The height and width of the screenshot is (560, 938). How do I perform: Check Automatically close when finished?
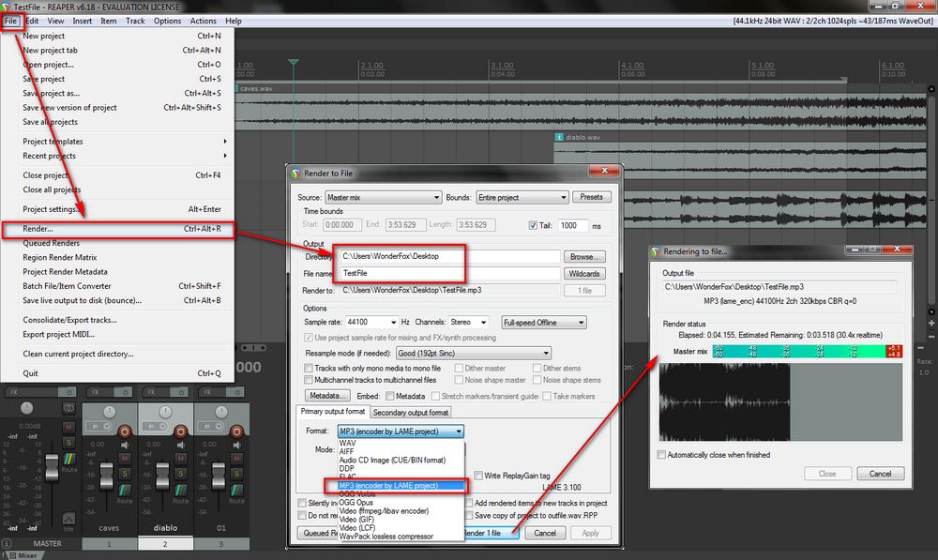(x=661, y=455)
